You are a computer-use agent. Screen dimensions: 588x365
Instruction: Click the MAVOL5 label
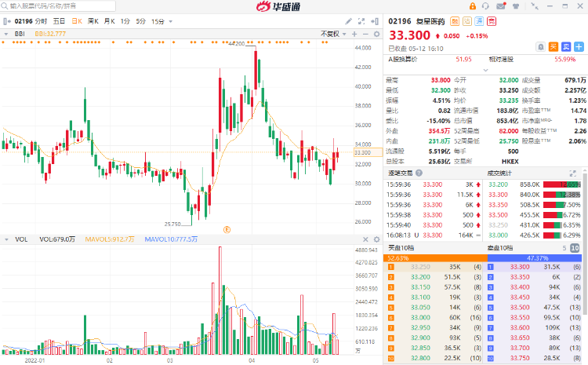(x=110, y=239)
